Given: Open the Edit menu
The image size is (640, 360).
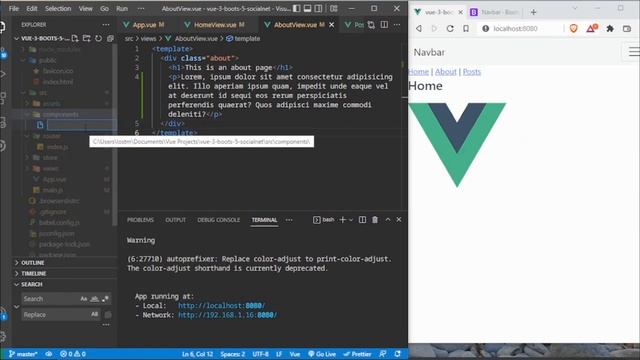Looking at the screenshot, I should [x=31, y=9].
